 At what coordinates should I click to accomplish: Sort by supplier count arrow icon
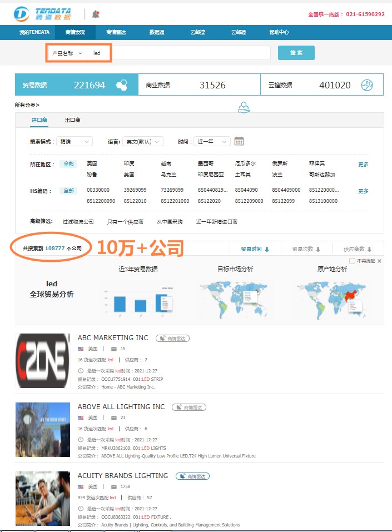(369, 250)
